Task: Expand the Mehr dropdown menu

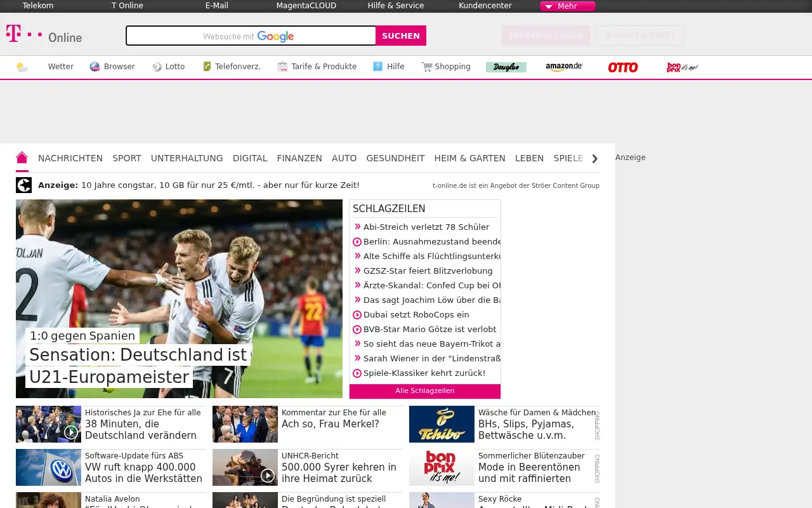Action: tap(568, 6)
